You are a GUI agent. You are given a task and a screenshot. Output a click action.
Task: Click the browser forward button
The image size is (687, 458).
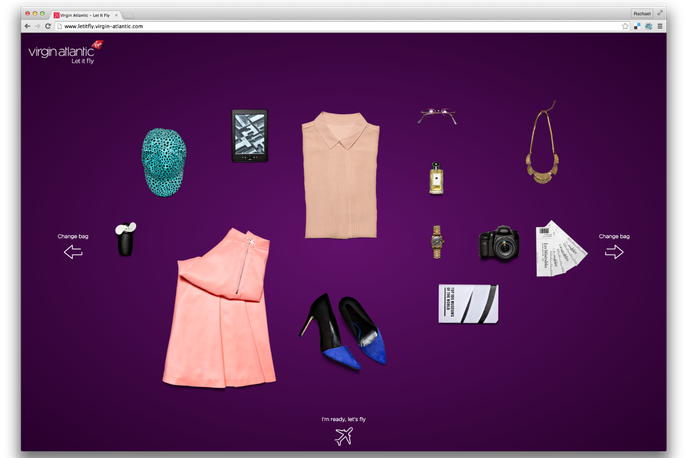pyautogui.click(x=37, y=26)
